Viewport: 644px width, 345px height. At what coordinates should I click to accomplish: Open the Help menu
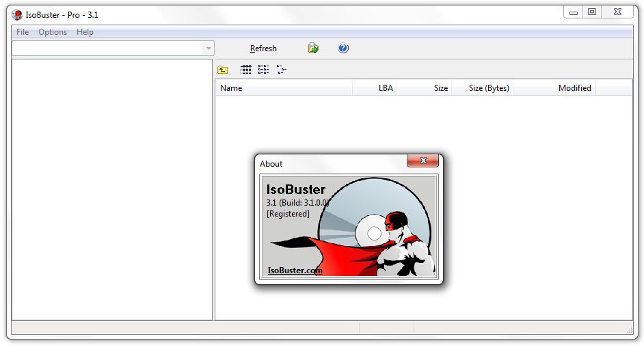pyautogui.click(x=85, y=32)
